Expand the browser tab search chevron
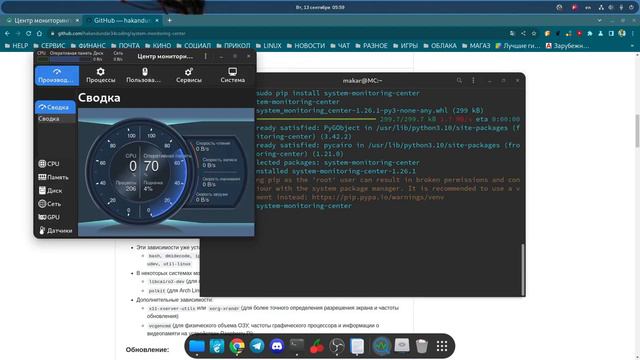Screen dimensions: 640x360 coord(600,20)
